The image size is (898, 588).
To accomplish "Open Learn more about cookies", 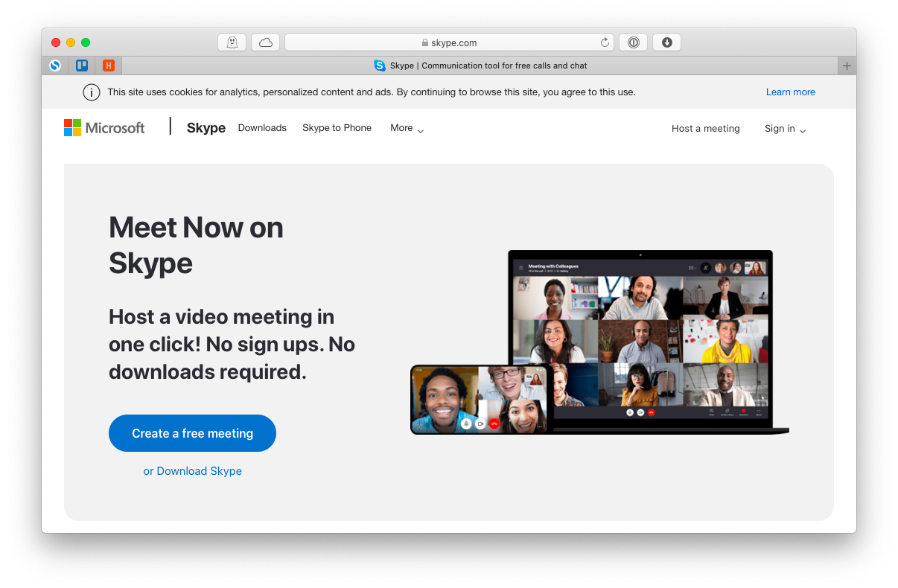I will (x=790, y=92).
